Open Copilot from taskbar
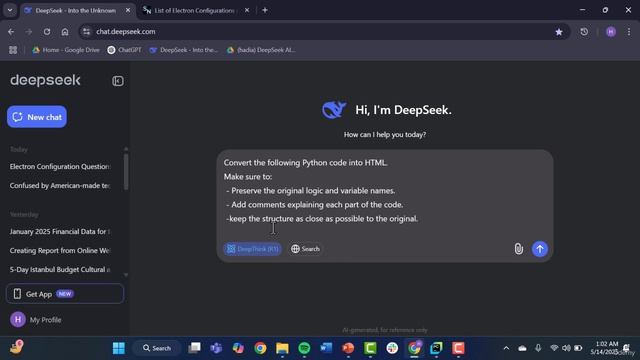This screenshot has height=360, width=640. click(238, 348)
